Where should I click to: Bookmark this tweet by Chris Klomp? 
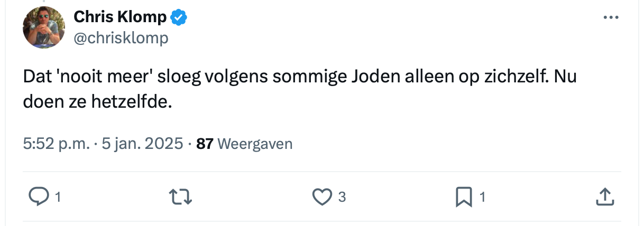[x=463, y=197]
